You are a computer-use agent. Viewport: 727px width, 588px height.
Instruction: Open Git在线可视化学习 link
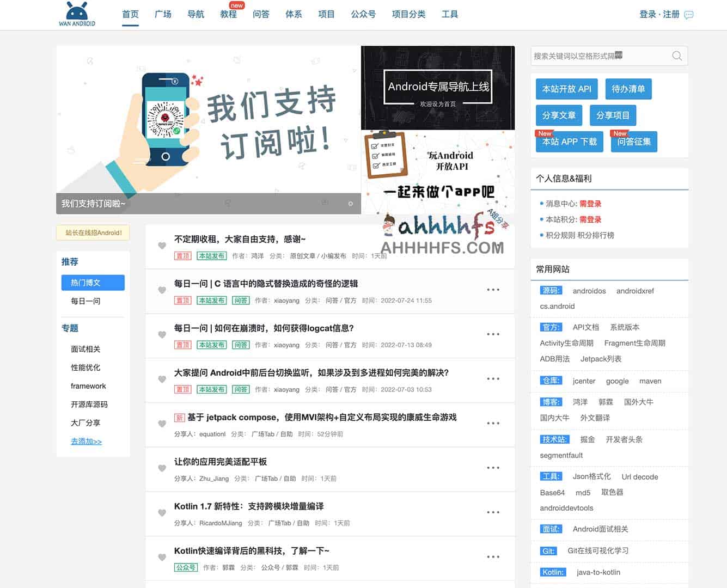(598, 550)
